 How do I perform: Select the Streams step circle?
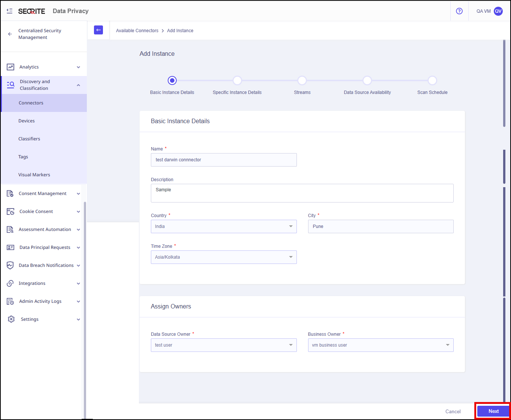[x=302, y=80]
